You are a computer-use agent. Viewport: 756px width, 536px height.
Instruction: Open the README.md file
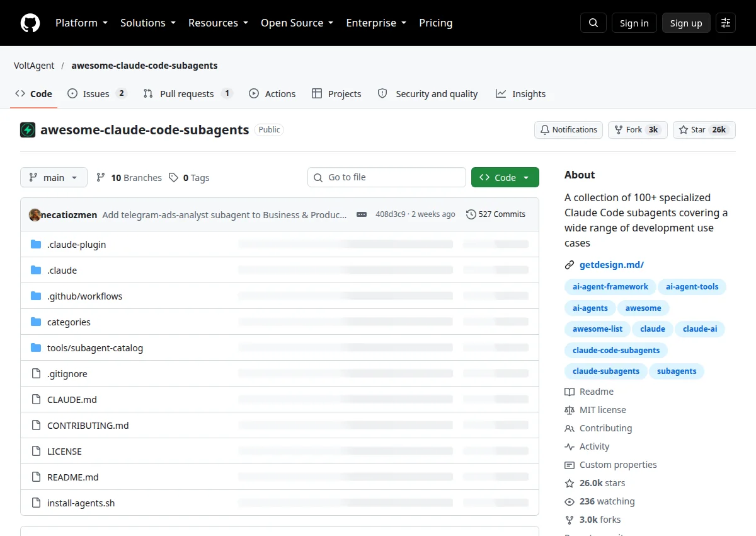72,477
